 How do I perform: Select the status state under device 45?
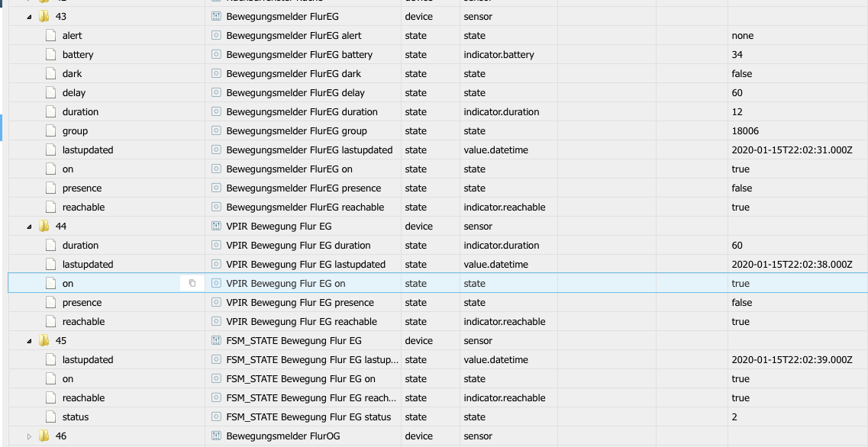[76, 417]
